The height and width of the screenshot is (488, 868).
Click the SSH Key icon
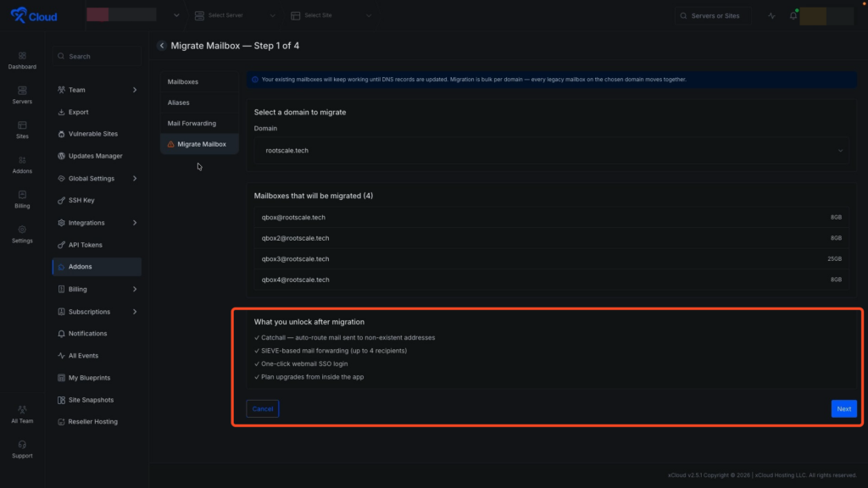click(x=61, y=200)
